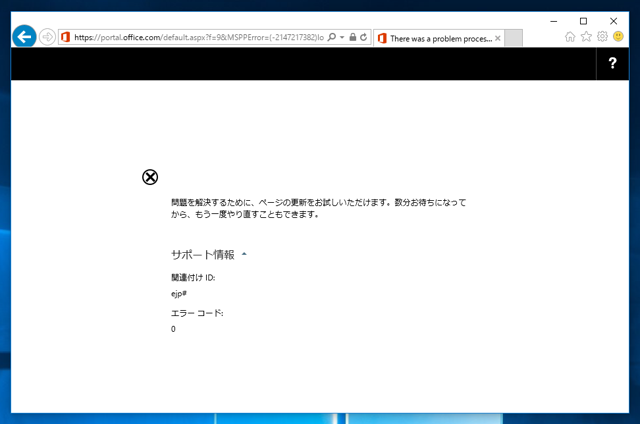Click the forward navigation arrow

tap(47, 37)
